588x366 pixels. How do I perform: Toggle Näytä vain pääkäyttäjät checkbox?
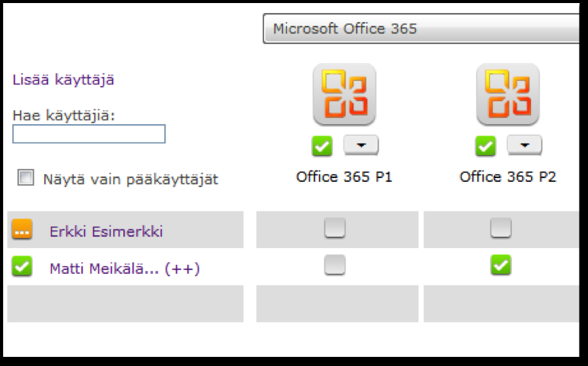coord(26,177)
